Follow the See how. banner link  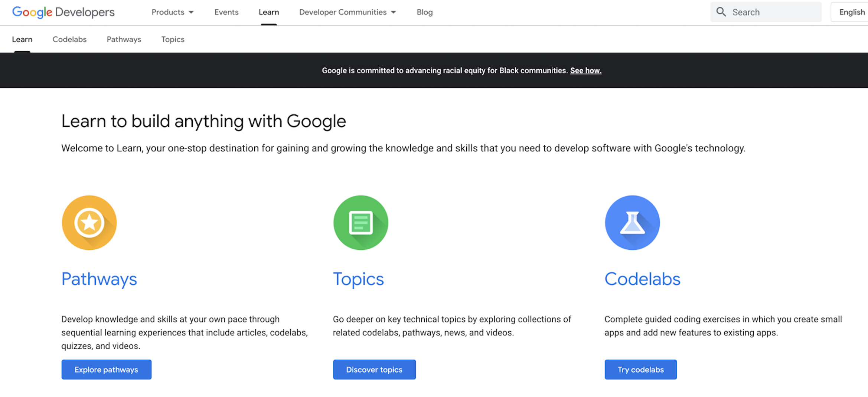(x=585, y=70)
